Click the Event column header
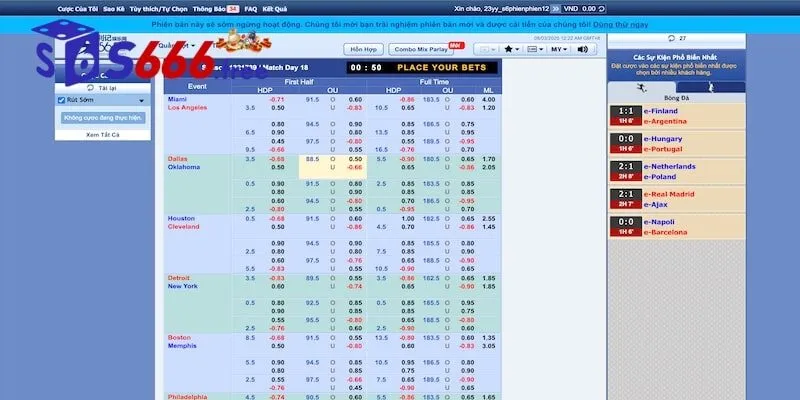This screenshot has height=400, width=800. click(x=197, y=86)
